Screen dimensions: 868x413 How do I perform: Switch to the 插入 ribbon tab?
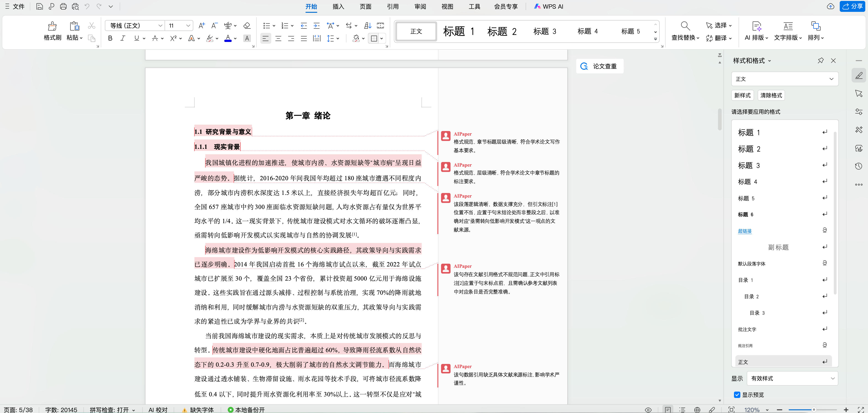(x=338, y=6)
